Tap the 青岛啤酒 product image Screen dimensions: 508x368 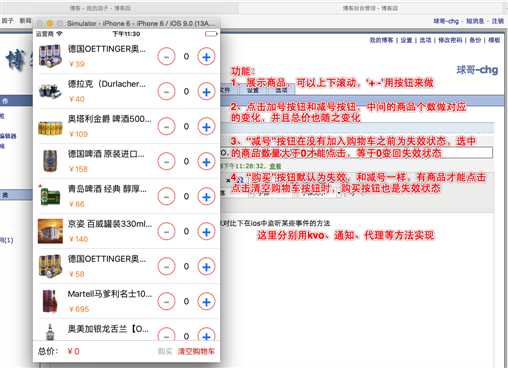pyautogui.click(x=50, y=196)
